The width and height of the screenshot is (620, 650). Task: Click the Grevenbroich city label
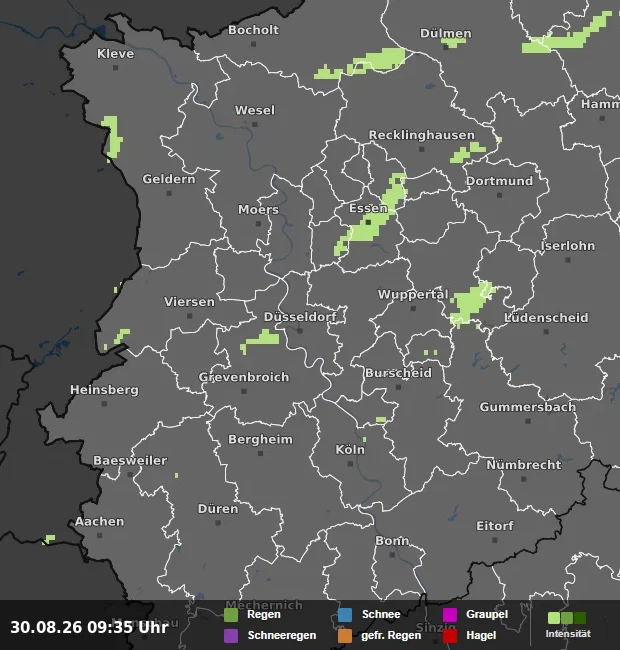pyautogui.click(x=244, y=377)
